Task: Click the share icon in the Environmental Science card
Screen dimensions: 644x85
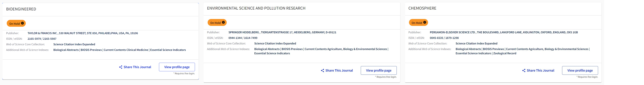Action: pyautogui.click(x=322, y=71)
